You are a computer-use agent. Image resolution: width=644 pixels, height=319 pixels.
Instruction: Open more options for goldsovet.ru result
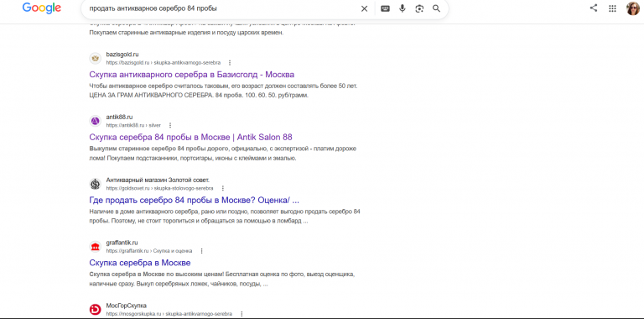point(222,188)
